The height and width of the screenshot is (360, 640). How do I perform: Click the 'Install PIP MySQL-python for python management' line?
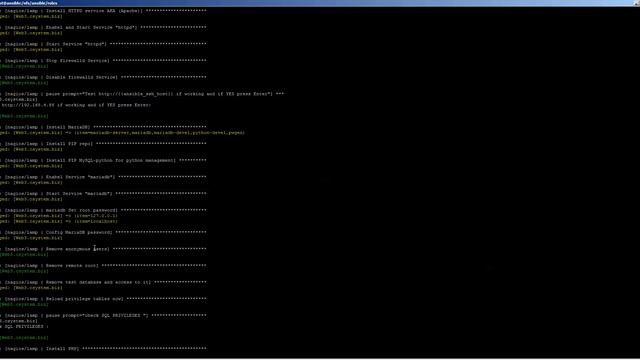103,160
